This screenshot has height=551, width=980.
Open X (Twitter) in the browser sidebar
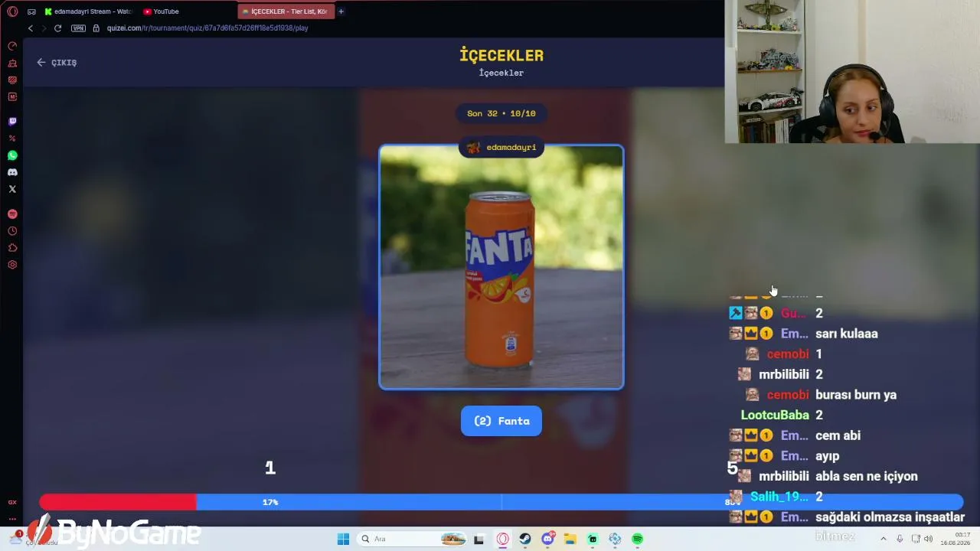(12, 189)
